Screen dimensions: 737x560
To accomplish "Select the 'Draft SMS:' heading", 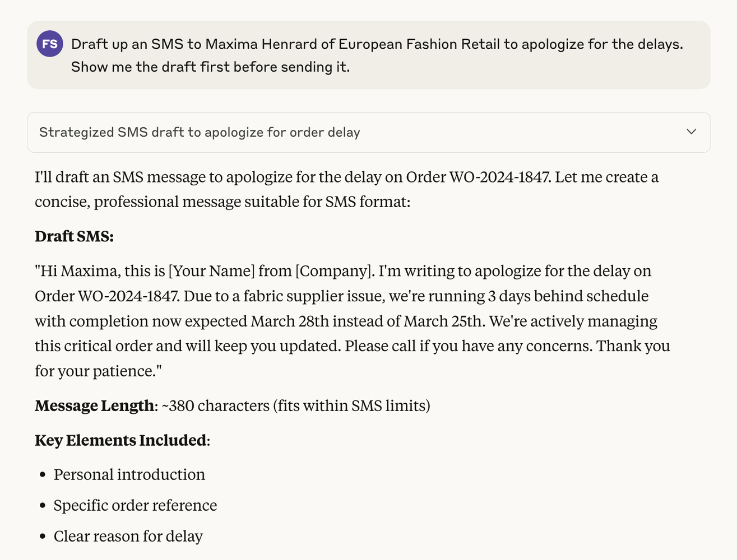I will (75, 236).
